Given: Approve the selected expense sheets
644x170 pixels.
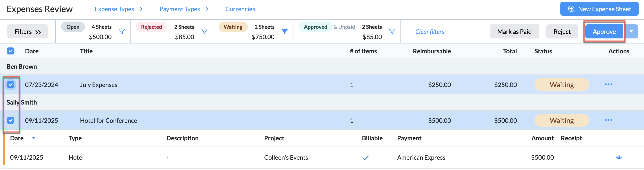Looking at the screenshot, I should pyautogui.click(x=604, y=31).
